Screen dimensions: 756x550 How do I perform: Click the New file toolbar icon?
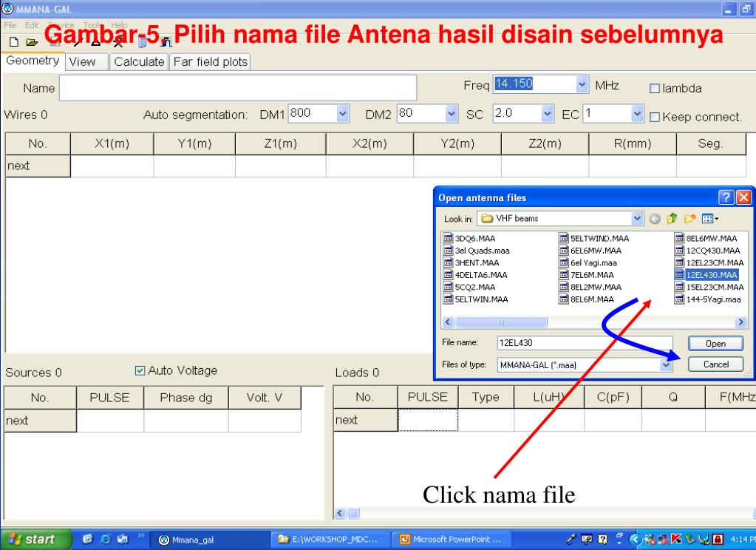click(14, 42)
